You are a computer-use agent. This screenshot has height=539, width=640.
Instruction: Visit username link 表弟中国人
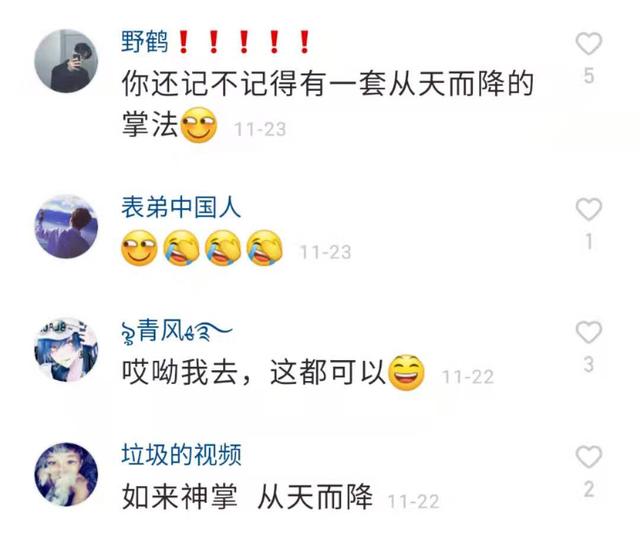(x=181, y=207)
